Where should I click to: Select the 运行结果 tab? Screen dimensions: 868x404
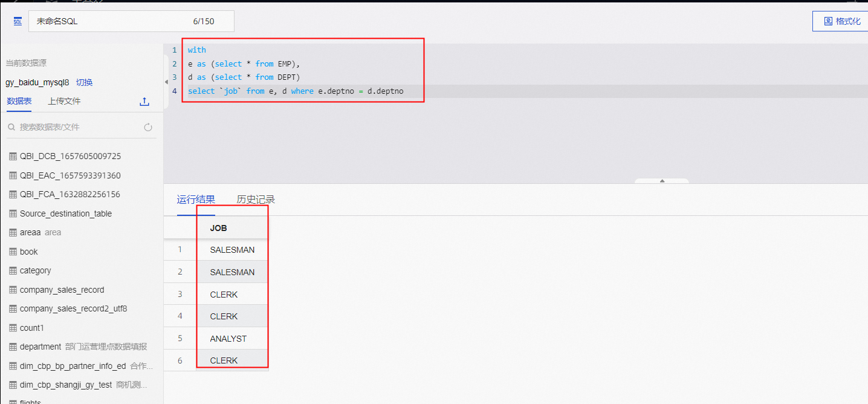[196, 200]
